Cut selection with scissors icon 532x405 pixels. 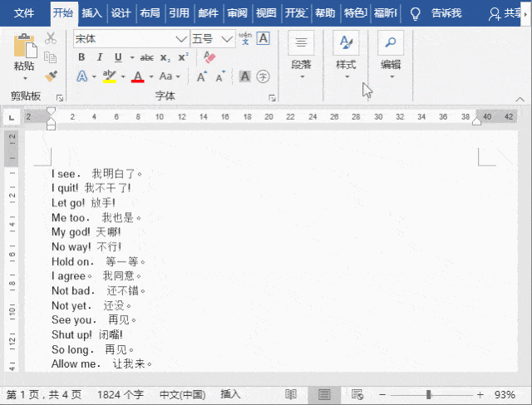click(x=51, y=38)
